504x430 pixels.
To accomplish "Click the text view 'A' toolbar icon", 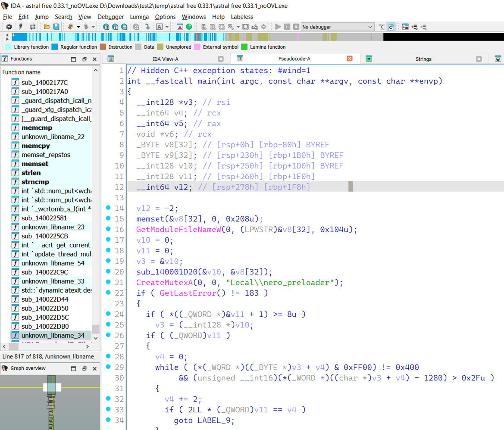I will [160, 27].
